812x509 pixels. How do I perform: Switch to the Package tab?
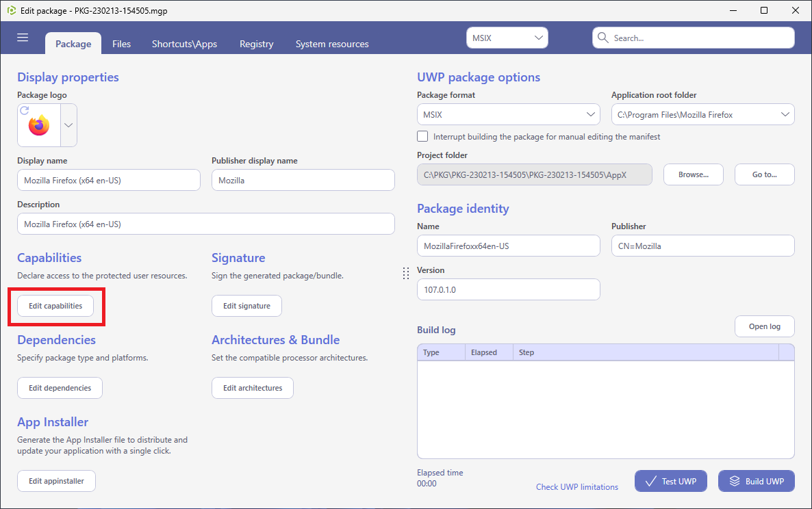coord(73,44)
